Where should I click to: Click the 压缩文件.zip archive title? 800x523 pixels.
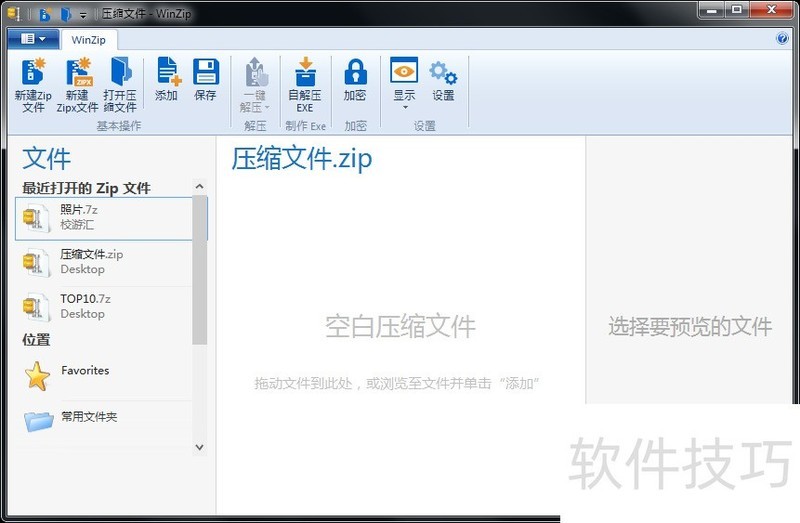[x=302, y=158]
